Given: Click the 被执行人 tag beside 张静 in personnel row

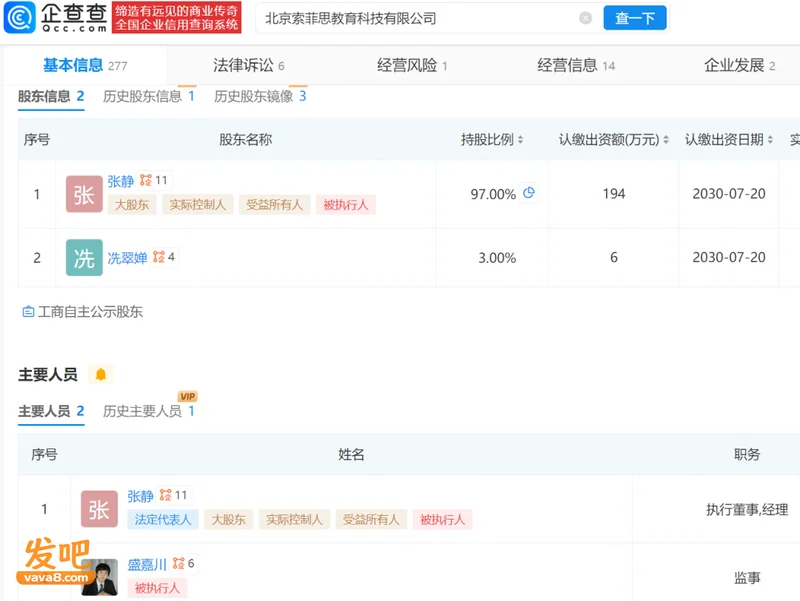Looking at the screenshot, I should pyautogui.click(x=443, y=519).
